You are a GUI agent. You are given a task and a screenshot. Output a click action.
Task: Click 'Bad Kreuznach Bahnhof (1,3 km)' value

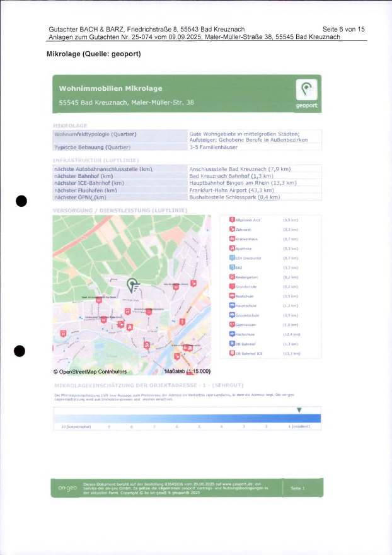pyautogui.click(x=231, y=176)
